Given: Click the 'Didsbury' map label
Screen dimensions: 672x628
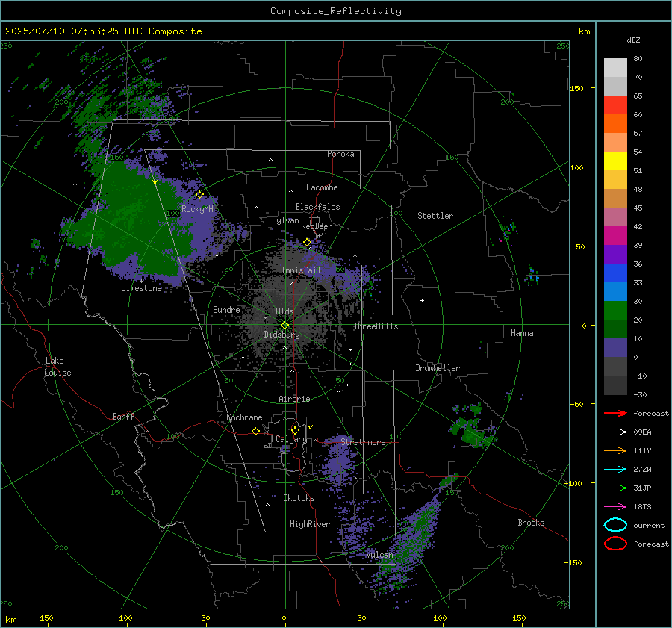Looking at the screenshot, I should click(281, 335).
